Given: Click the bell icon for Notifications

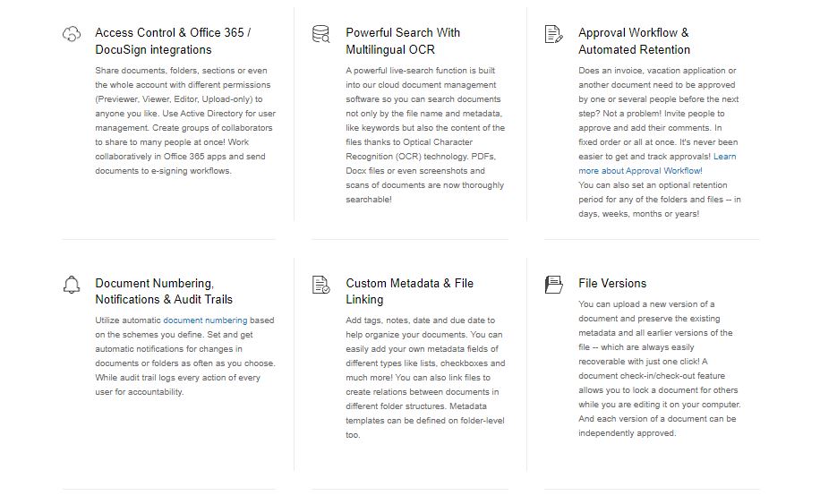Looking at the screenshot, I should click(72, 285).
